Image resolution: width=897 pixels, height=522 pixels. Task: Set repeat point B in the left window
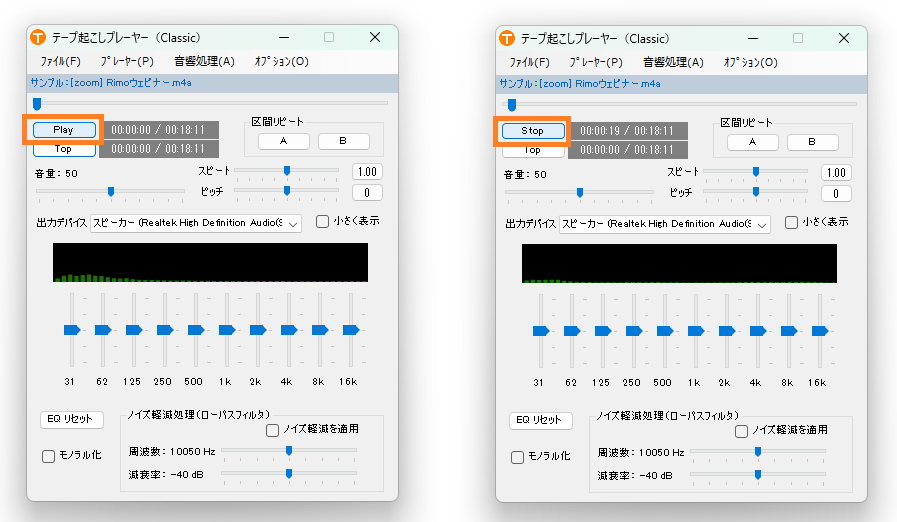pyautogui.click(x=343, y=141)
